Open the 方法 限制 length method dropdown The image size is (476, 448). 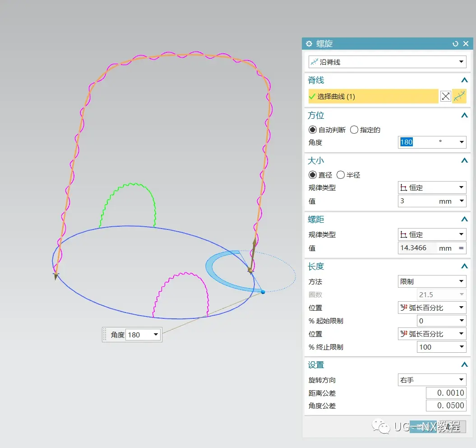click(x=432, y=281)
